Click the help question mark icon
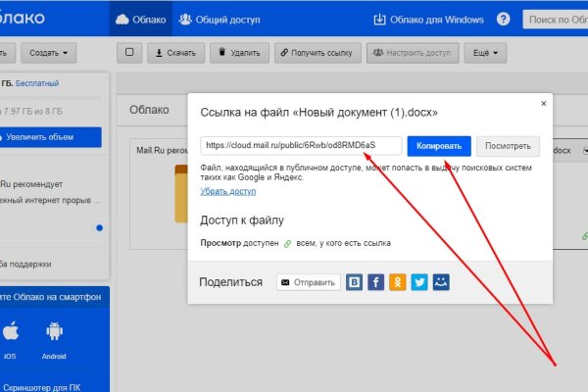The image size is (588, 392). tap(503, 19)
